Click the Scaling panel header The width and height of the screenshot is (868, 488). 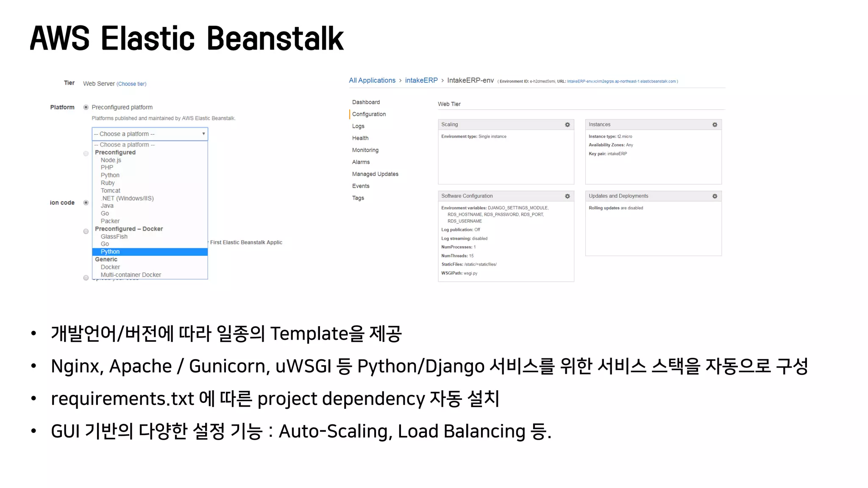point(506,125)
